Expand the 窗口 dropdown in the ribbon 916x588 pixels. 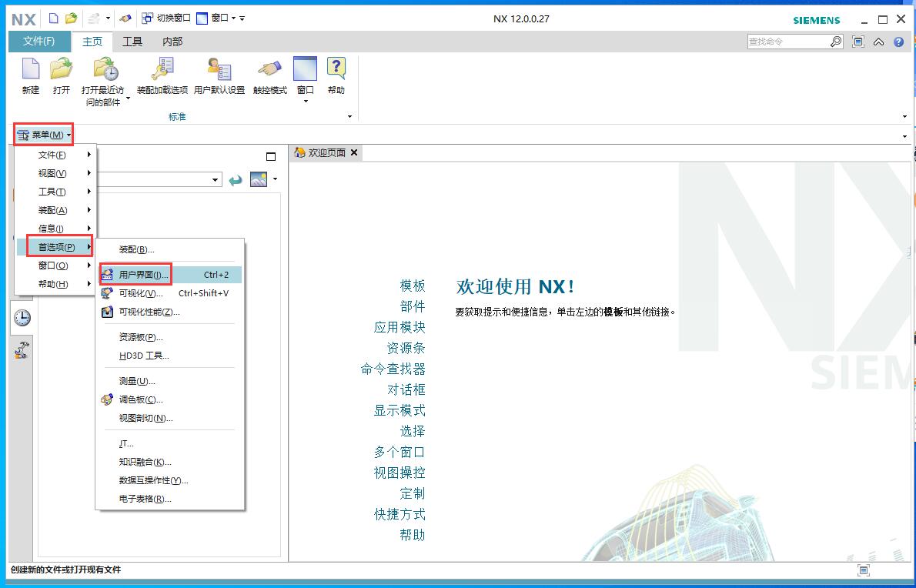click(306, 101)
